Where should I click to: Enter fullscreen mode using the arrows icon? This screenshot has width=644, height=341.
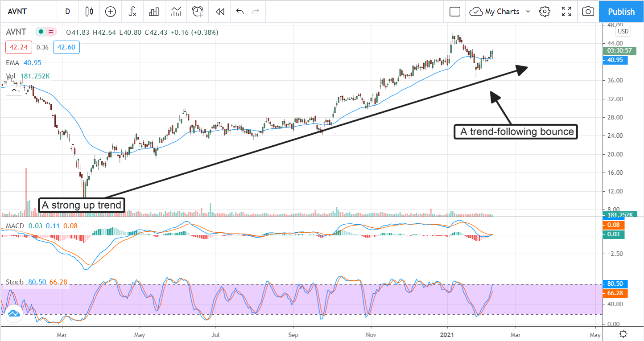tap(566, 12)
